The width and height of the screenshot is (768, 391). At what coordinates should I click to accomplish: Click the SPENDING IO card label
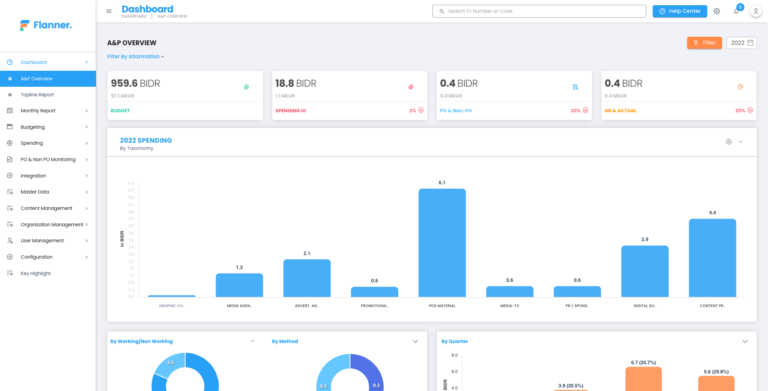click(x=290, y=111)
